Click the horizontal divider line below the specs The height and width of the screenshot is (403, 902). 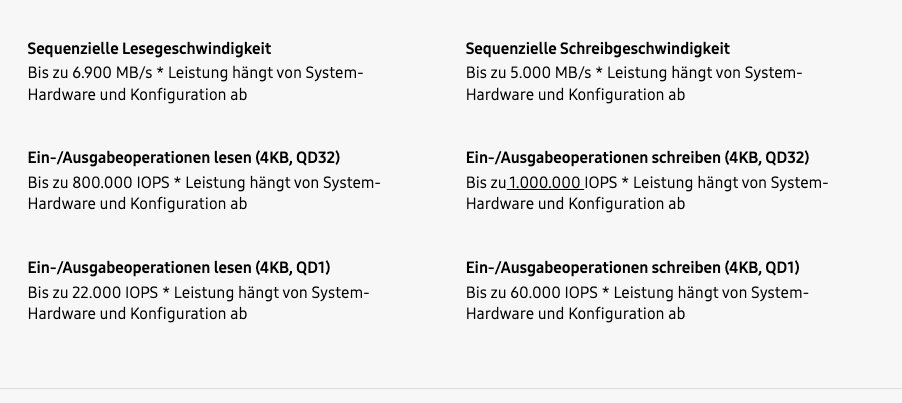451,388
